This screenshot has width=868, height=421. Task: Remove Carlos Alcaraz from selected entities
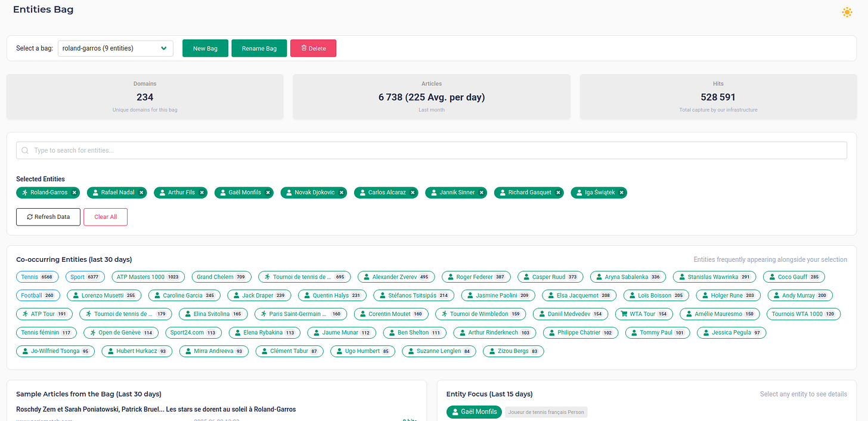click(413, 193)
